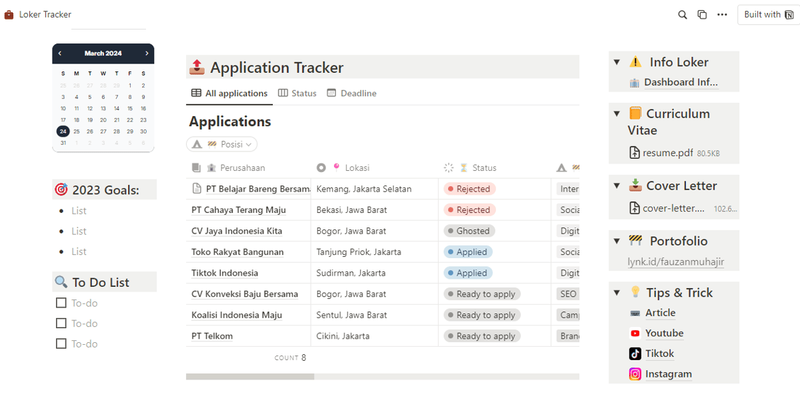Click the magnifier icon beside To Do List

pos(61,282)
